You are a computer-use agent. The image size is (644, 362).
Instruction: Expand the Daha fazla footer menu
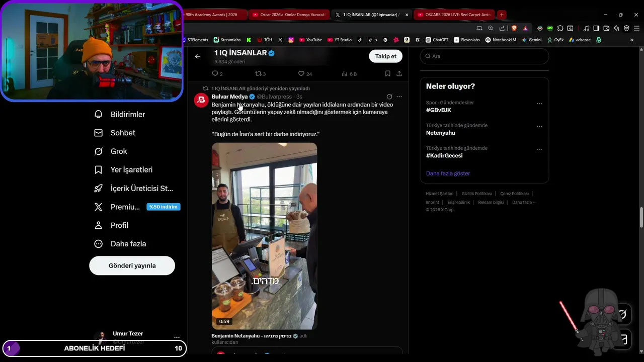point(524,202)
